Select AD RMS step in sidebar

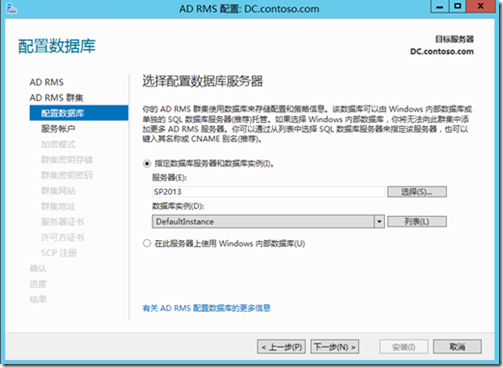46,82
